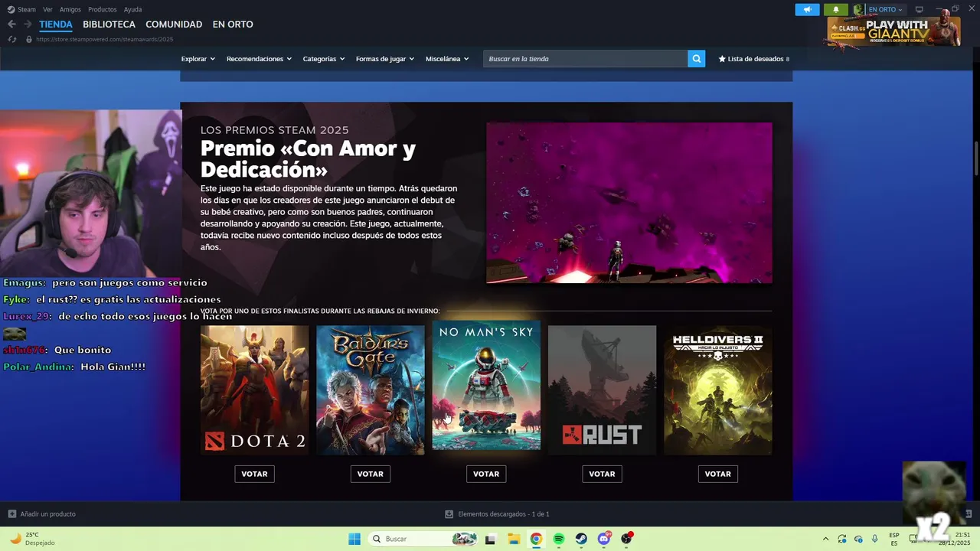Vote for Helldivers II
Screen dimensions: 980x551
717,474
